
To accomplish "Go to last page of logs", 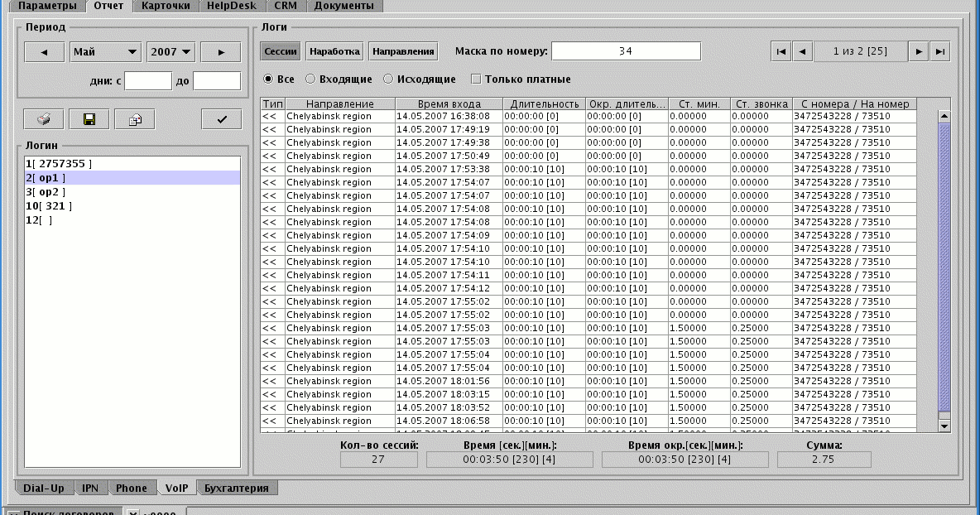I will (x=941, y=51).
